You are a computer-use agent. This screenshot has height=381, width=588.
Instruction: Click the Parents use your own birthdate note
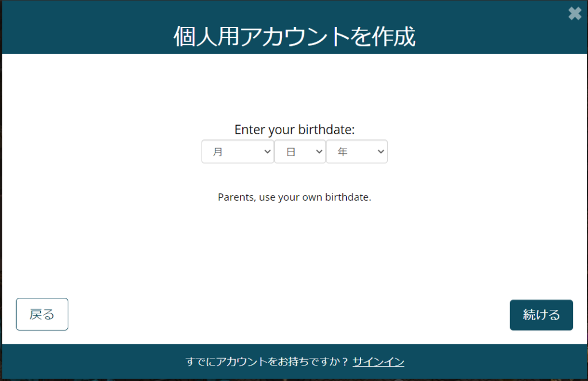295,197
